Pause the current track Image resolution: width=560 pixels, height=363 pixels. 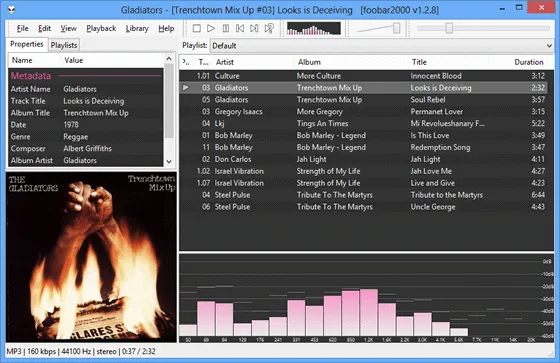(x=226, y=28)
